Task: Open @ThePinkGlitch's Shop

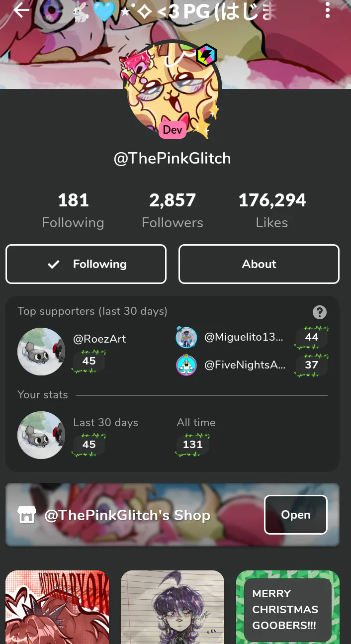Action: tap(295, 515)
